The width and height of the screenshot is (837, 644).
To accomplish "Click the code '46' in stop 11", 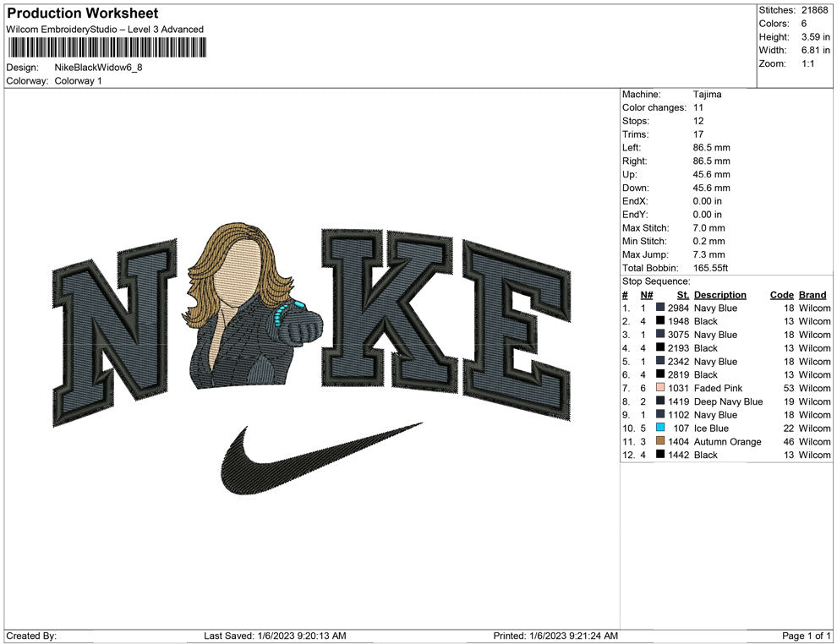I will pos(789,441).
